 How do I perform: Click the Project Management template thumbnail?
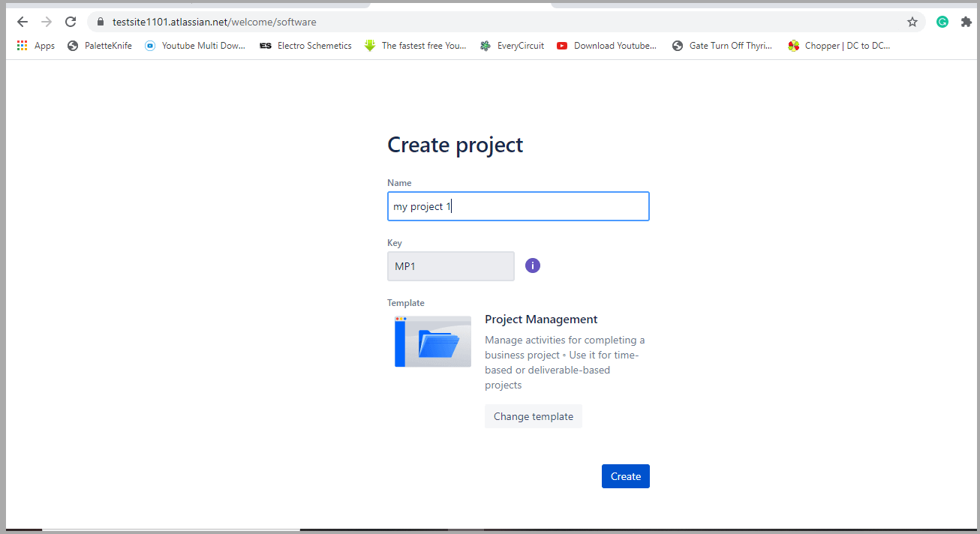433,341
